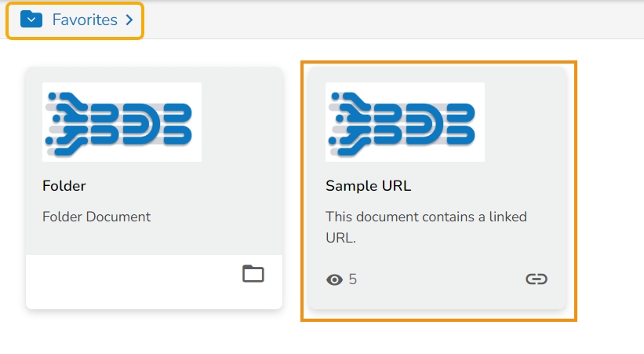Viewport: 644px width, 354px height.
Task: Click the chain link icon on Sample URL
Action: [x=537, y=279]
